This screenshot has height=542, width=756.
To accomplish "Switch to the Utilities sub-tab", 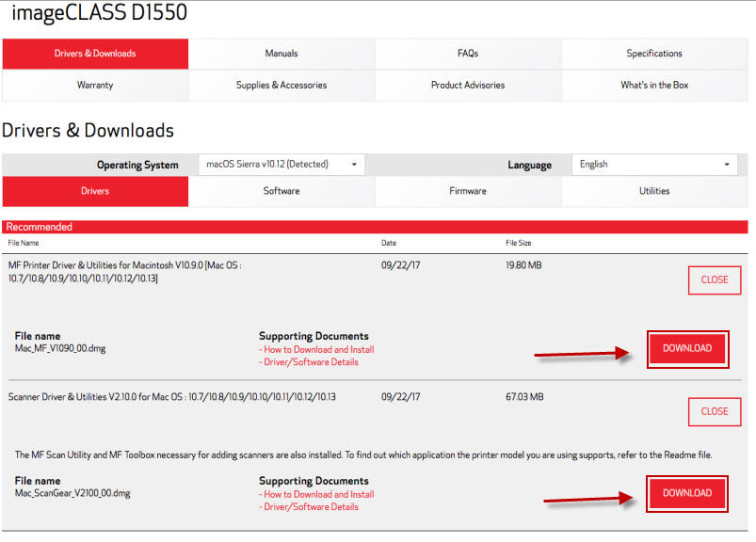I will (x=654, y=191).
